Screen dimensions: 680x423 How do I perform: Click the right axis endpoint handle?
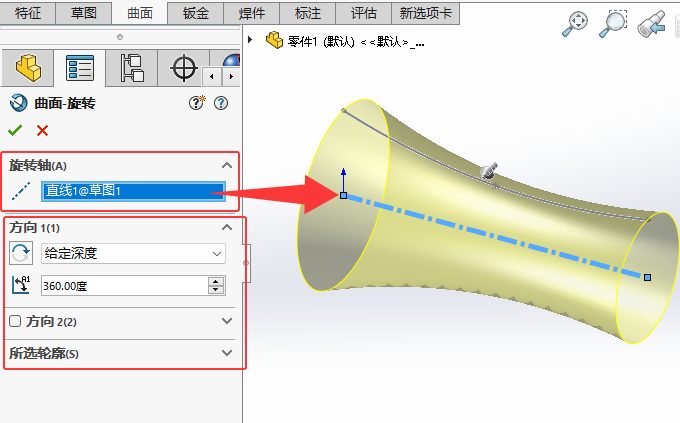[647, 277]
